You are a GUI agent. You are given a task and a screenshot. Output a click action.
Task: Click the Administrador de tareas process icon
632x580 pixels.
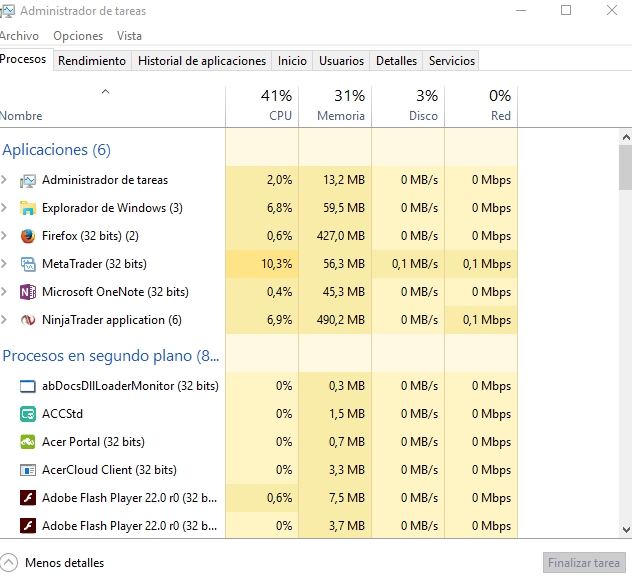coord(27,181)
